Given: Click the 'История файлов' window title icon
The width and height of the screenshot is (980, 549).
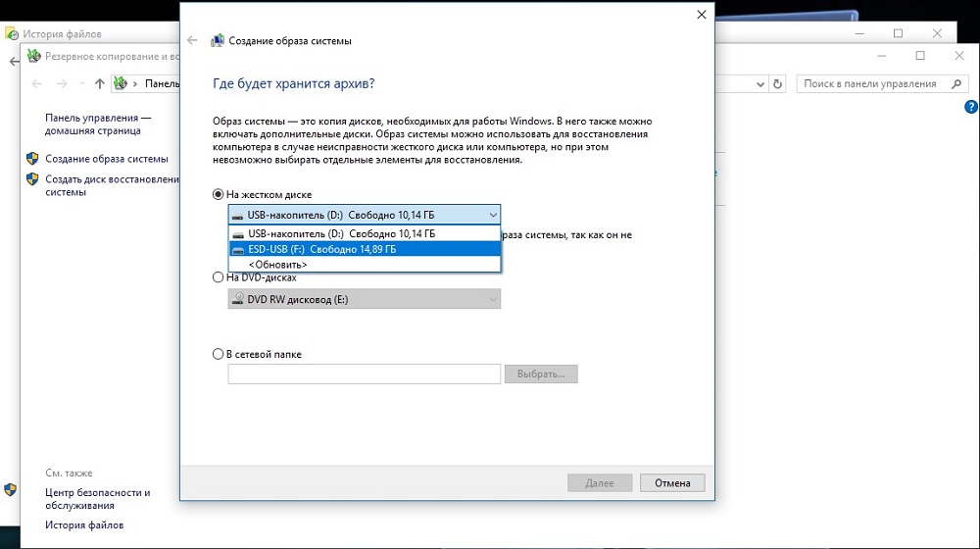Looking at the screenshot, I should pos(11,33).
